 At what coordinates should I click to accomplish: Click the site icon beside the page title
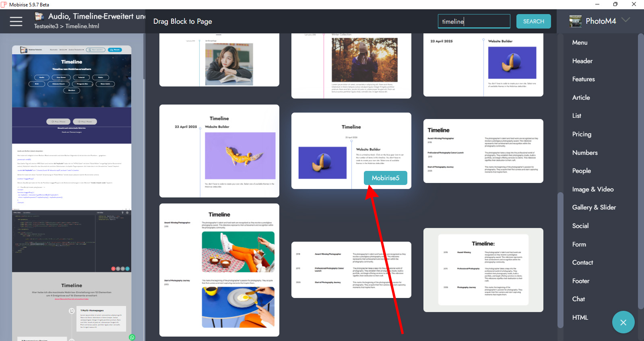coord(39,16)
